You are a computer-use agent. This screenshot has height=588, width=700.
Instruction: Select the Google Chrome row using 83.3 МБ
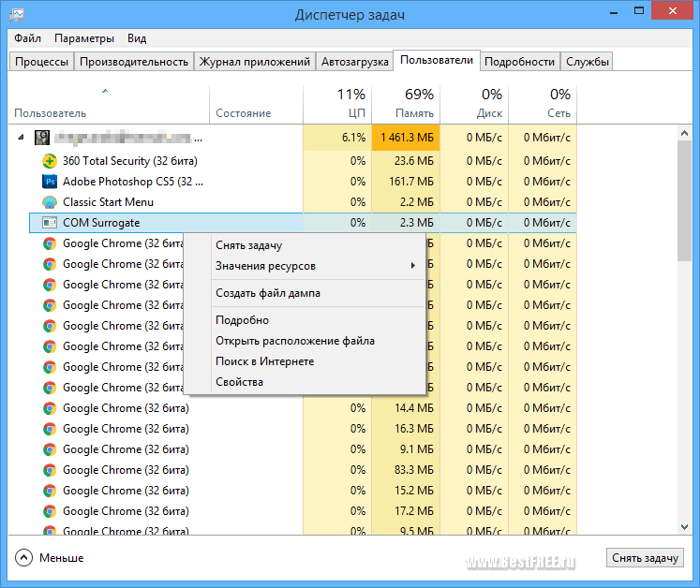click(303, 470)
